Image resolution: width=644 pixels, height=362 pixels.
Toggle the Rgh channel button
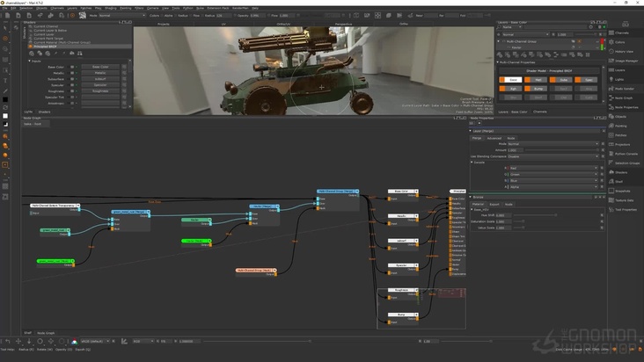tap(510, 89)
